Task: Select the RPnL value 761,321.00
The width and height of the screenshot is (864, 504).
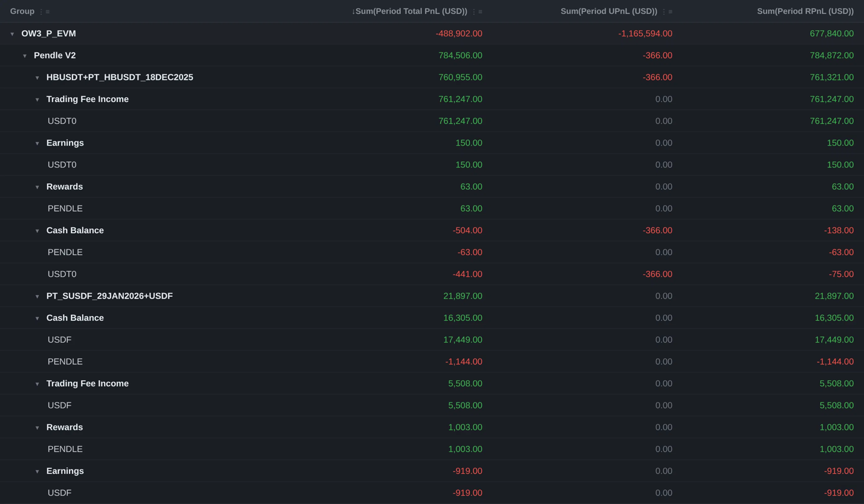Action: point(832,77)
